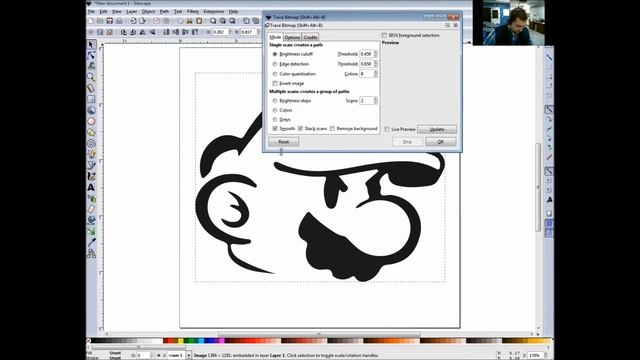Pick the yellow palette swatch
Screen dimensions: 640x360
[x=180, y=340]
